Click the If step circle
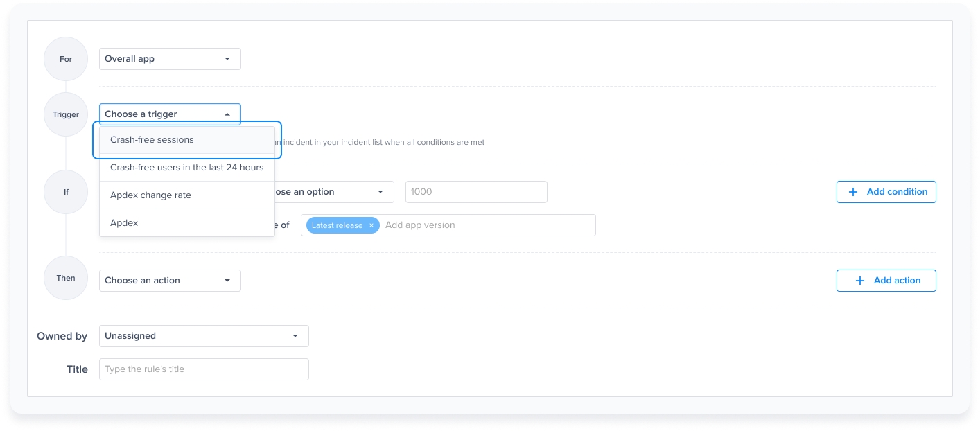980x431 pixels. coord(66,192)
